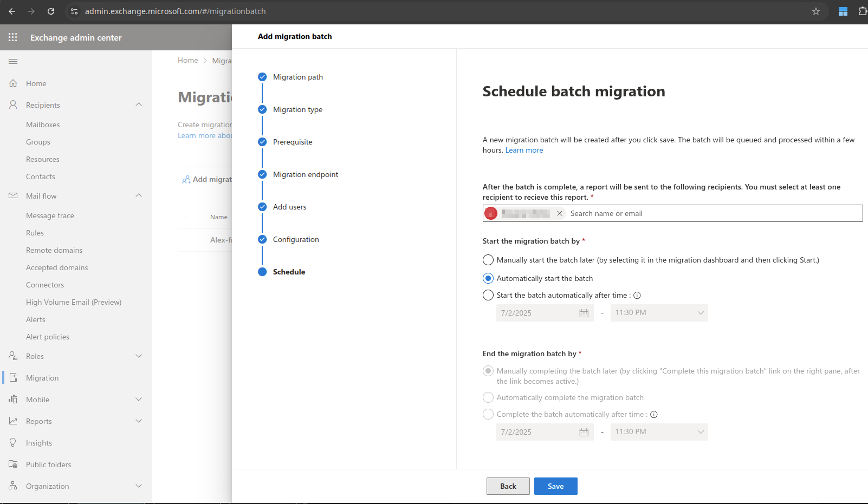This screenshot has width=868, height=504.
Task: Click info icon beside start batch after time
Action: click(x=637, y=296)
